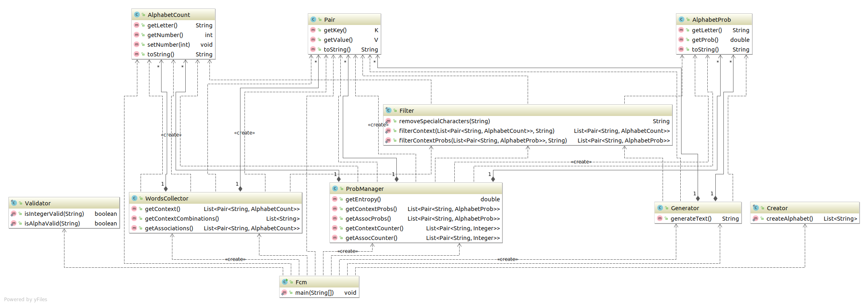The height and width of the screenshot is (306, 868).
Task: Click the getContextCounter() method name
Action: [x=374, y=228]
